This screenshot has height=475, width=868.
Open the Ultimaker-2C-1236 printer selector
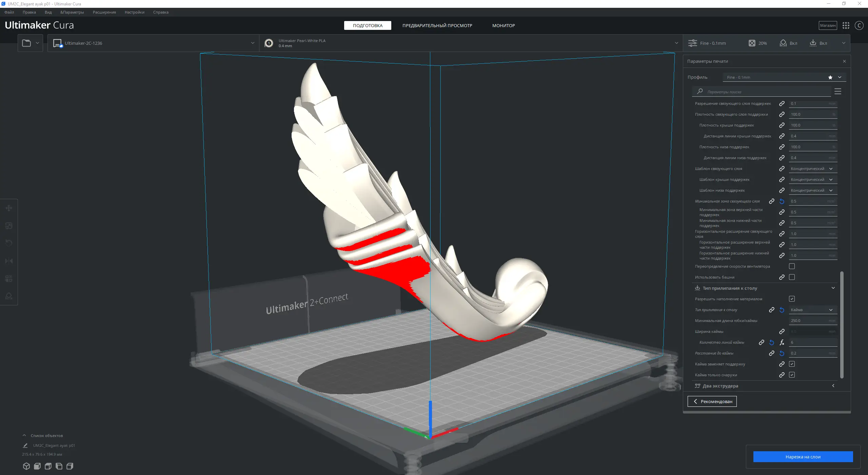pyautogui.click(x=153, y=43)
